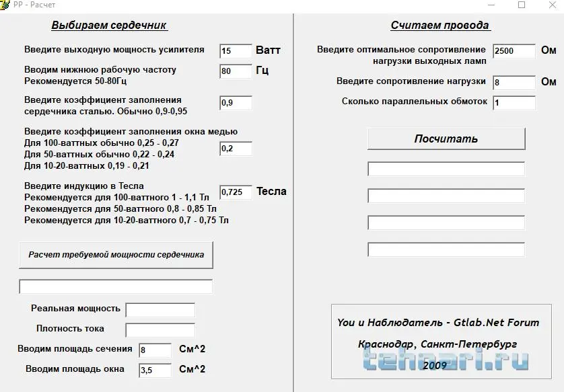Click the steel fill coefficient field 0,9
564x392 pixels.
[236, 103]
